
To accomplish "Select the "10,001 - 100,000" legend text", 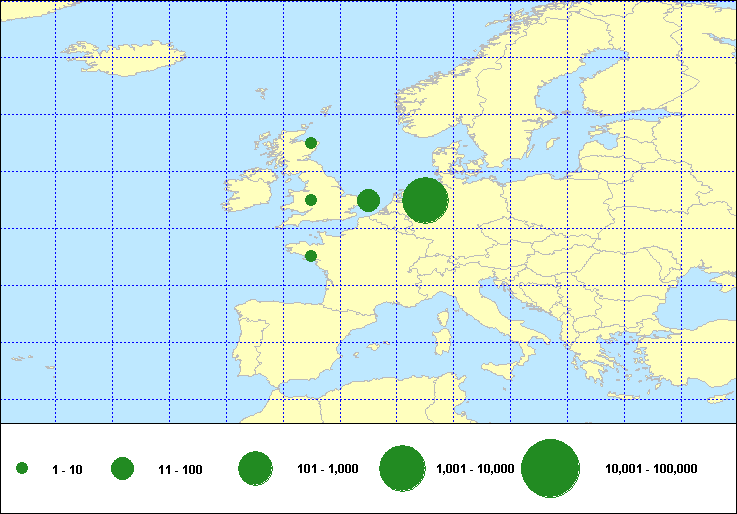I will pyautogui.click(x=651, y=469).
